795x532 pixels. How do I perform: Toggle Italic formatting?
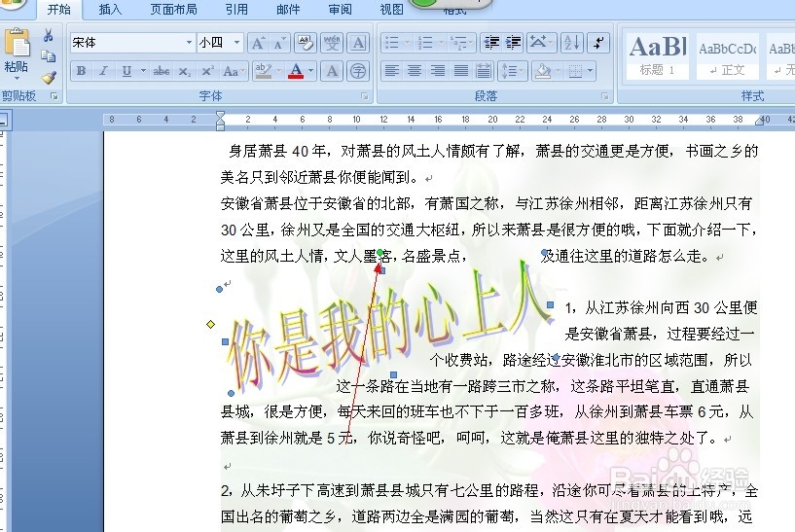(x=104, y=71)
